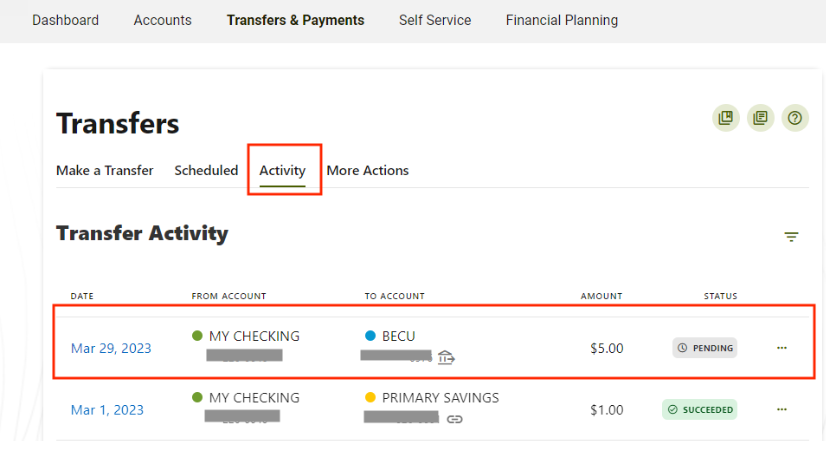This screenshot has height=450, width=826.
Task: Click linked account icon under PRIMARY SAVINGS
Action: 455,419
